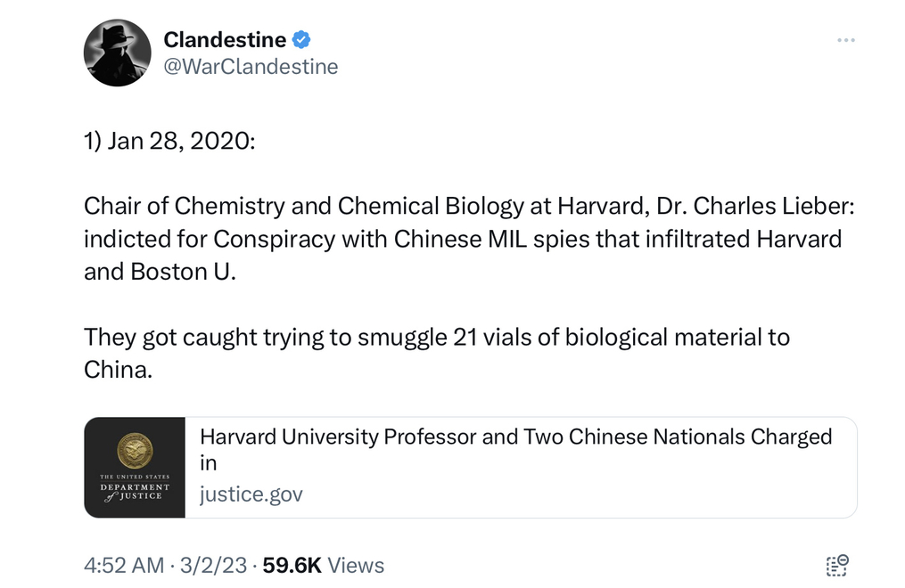Click the Clandestine profile avatar
The height and width of the screenshot is (588, 905).
coord(118,53)
